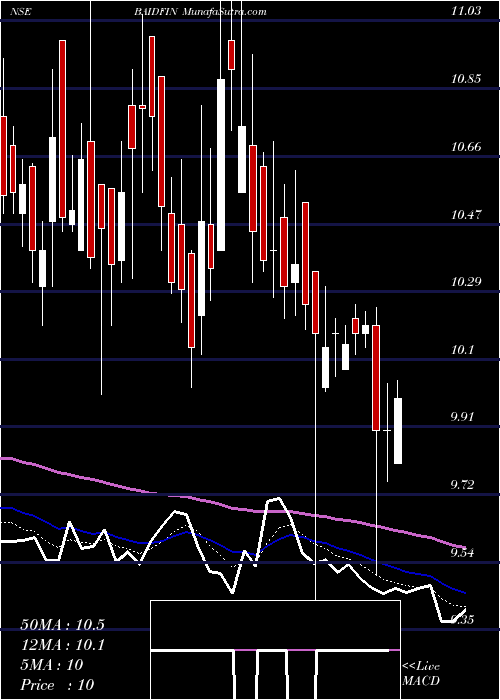Select the 10.47 price axis label
Screen dimensions: 500x700
pyautogui.click(x=466, y=214)
